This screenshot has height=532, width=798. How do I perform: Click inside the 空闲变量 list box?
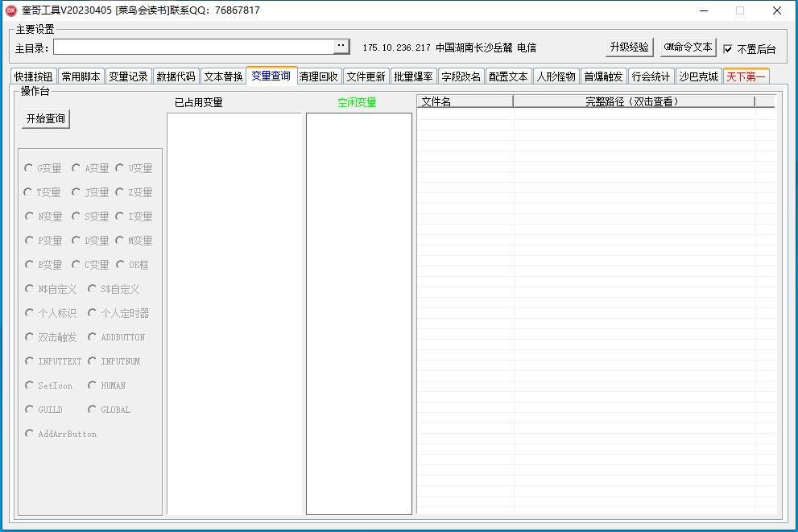(x=358, y=312)
